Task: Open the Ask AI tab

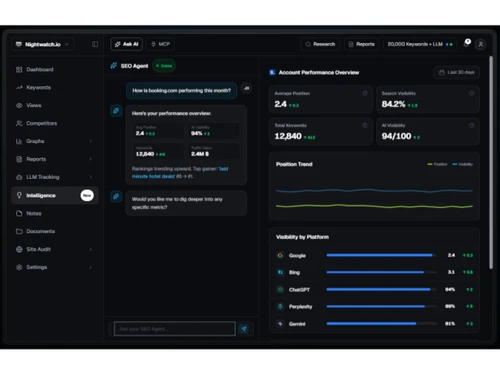Action: tap(126, 44)
